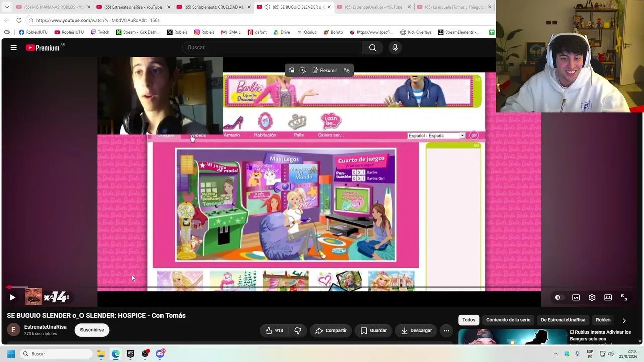
Task: Open the EstrenateUnaRisa channel avatar
Action: click(x=14, y=330)
